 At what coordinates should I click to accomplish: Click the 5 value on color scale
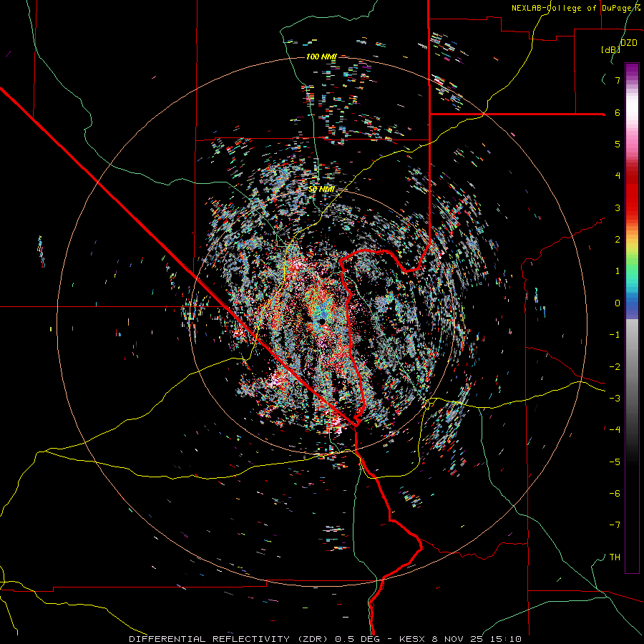(618, 144)
